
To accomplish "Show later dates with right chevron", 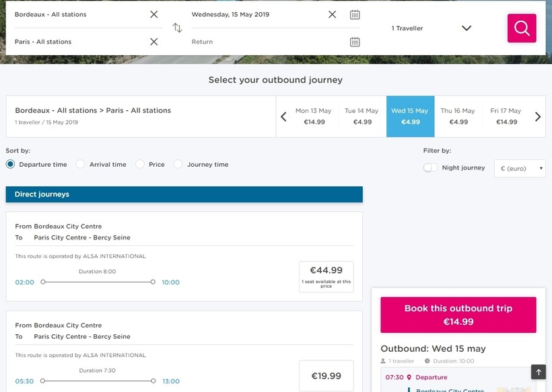I will point(538,117).
